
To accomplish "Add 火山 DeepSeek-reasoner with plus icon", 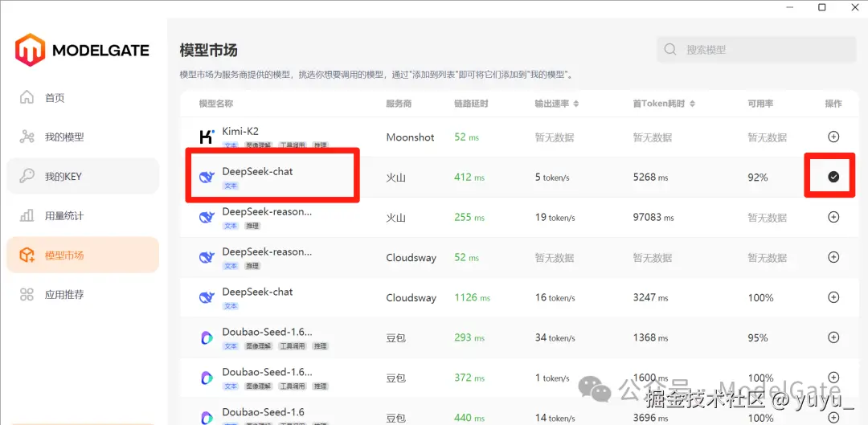I will click(833, 217).
